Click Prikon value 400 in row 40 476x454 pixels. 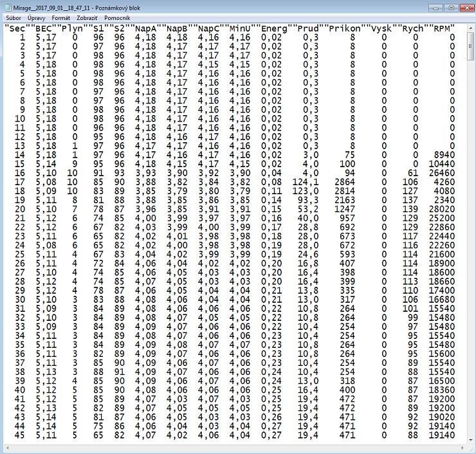coord(347,390)
